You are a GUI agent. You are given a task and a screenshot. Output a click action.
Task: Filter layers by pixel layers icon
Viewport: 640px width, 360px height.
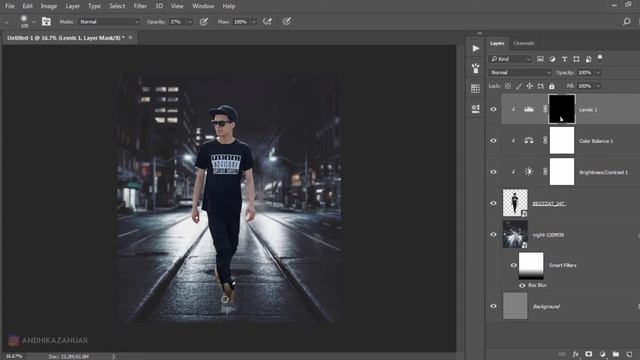[540, 59]
